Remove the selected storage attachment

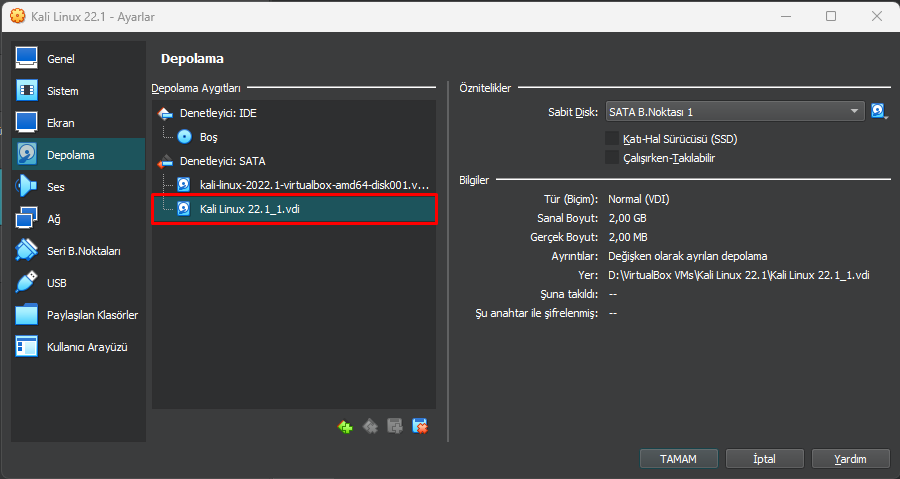pyautogui.click(x=420, y=426)
